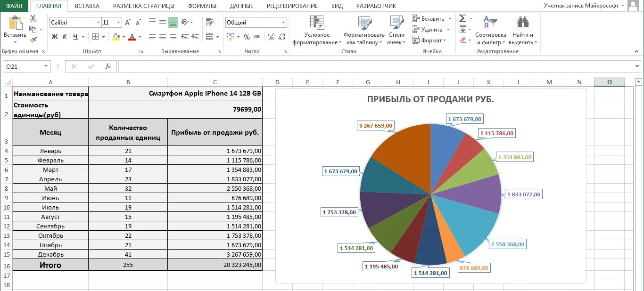644x291 pixels.
Task: Select cell with Итого total 20 323 245,00
Action: tap(215, 265)
